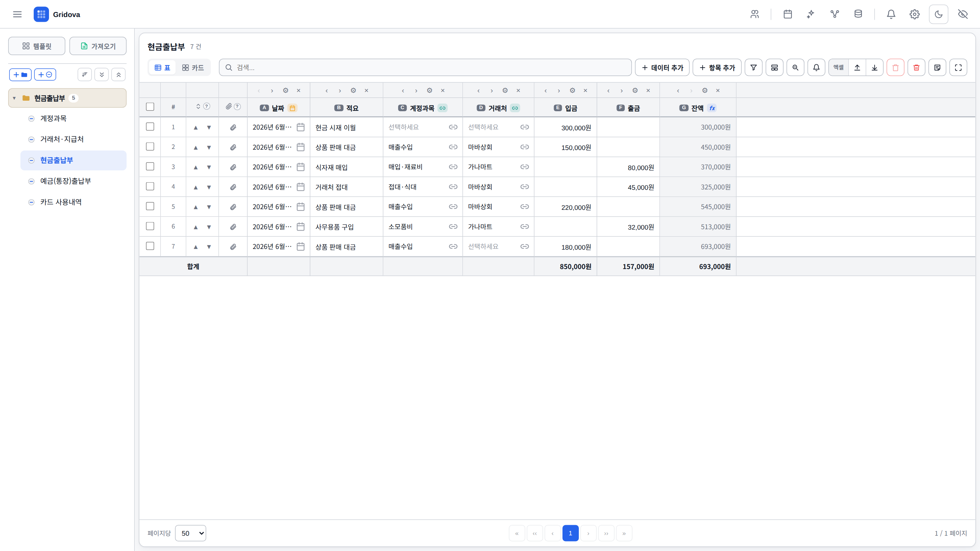
Task: Open the AI sparkle icon
Action: [811, 14]
